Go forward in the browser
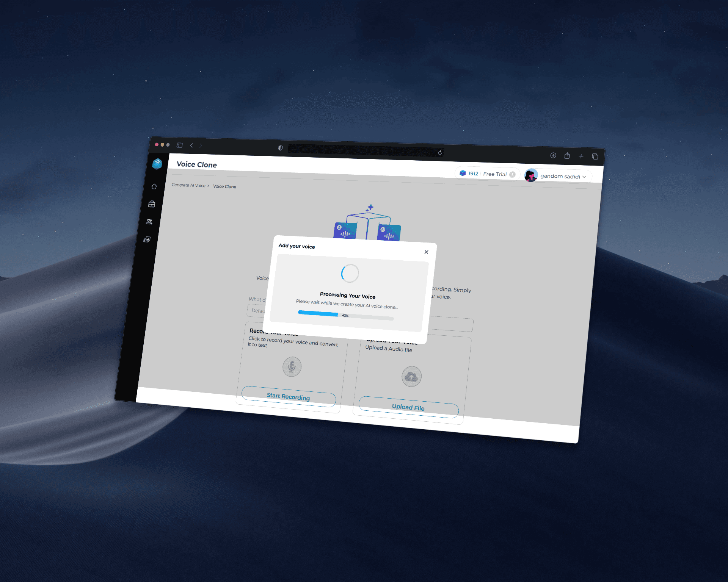Viewport: 728px width, 582px height. click(x=201, y=145)
